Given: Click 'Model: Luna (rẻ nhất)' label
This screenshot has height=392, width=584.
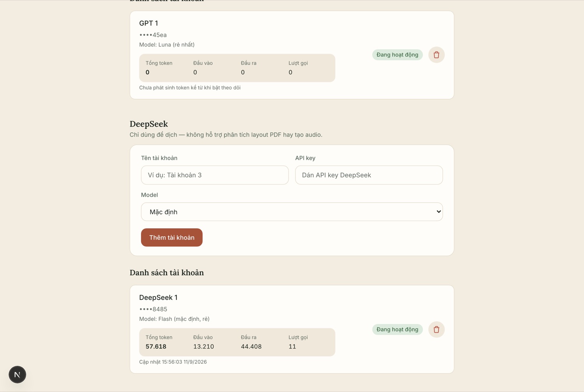Looking at the screenshot, I should point(167,45).
